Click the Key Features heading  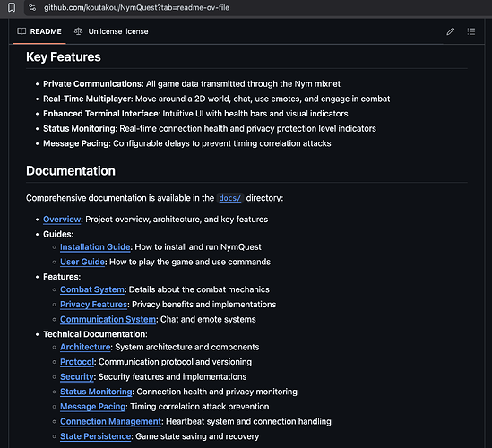(64, 57)
